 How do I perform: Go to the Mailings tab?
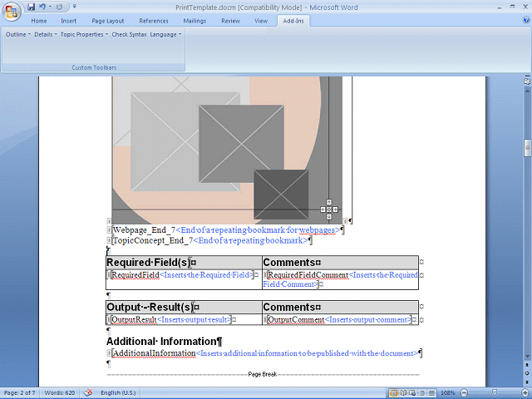coord(195,21)
